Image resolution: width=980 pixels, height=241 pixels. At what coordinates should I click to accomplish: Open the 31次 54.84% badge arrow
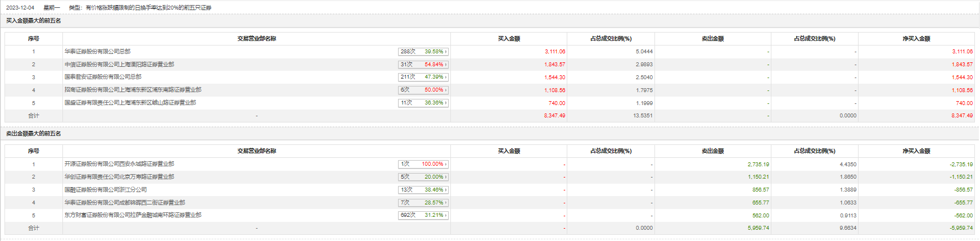point(423,65)
